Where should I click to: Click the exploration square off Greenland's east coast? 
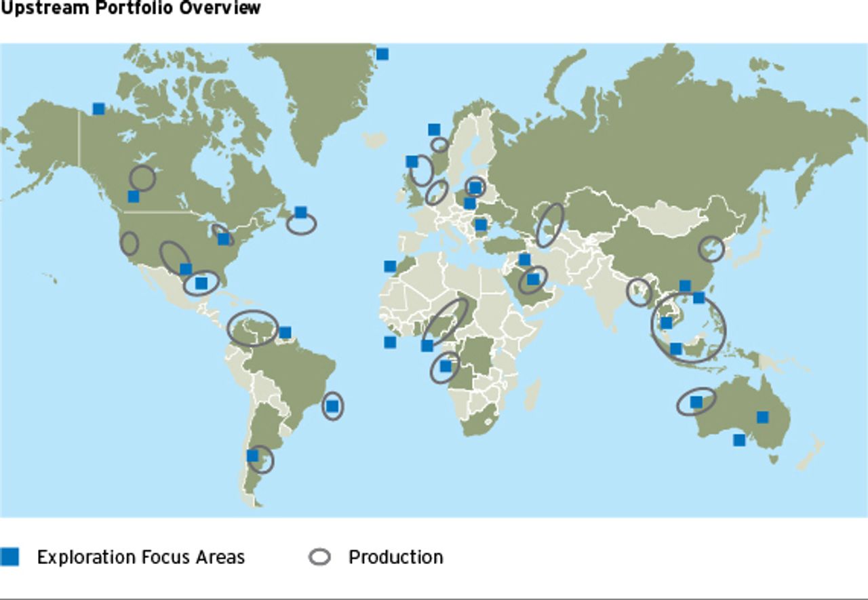click(x=382, y=54)
